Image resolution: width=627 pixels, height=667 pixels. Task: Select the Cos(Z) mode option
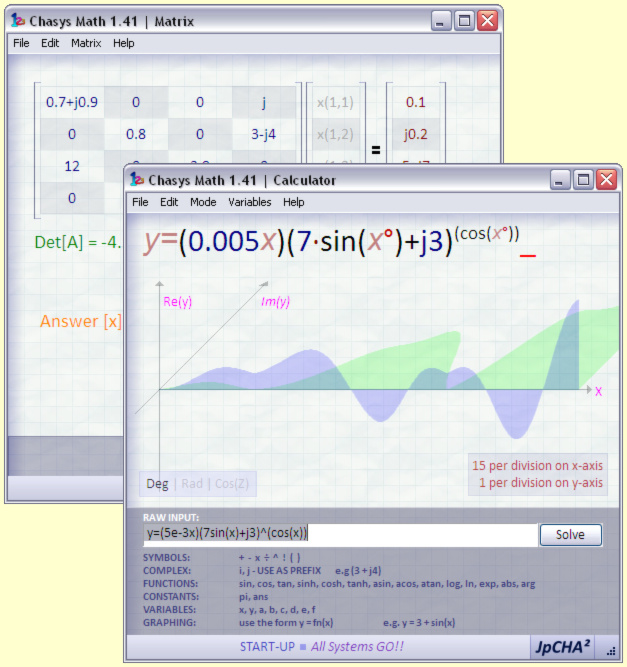click(232, 484)
